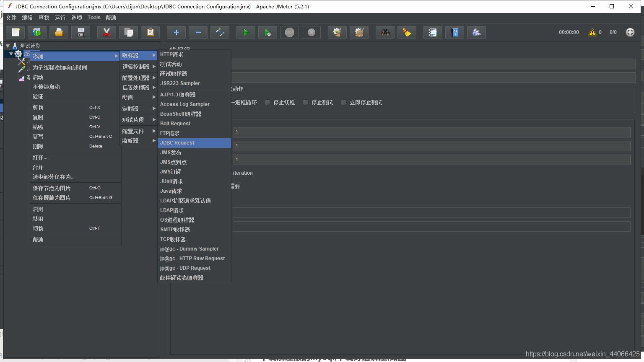Select 保存节点为图片 context option
The width and height of the screenshot is (644, 362).
75,188
